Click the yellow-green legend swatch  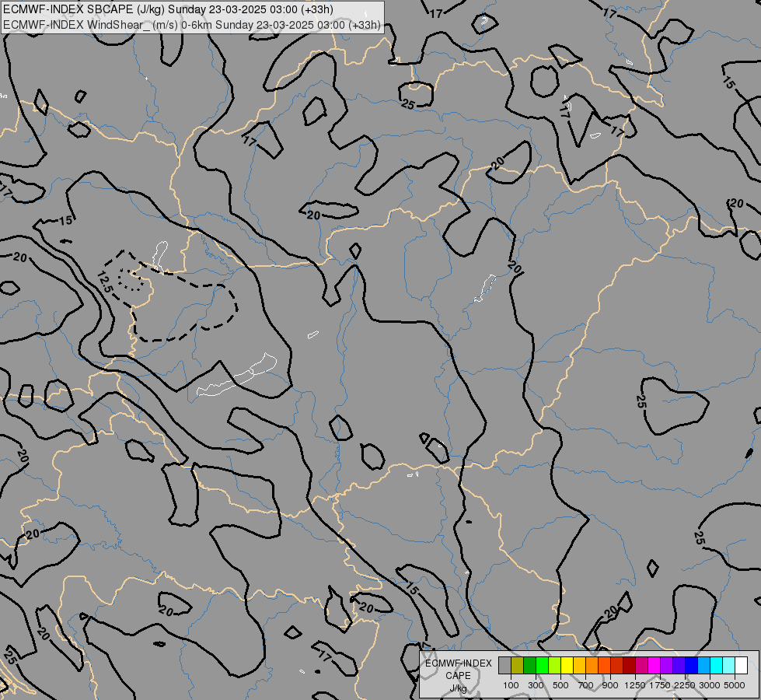(555, 666)
